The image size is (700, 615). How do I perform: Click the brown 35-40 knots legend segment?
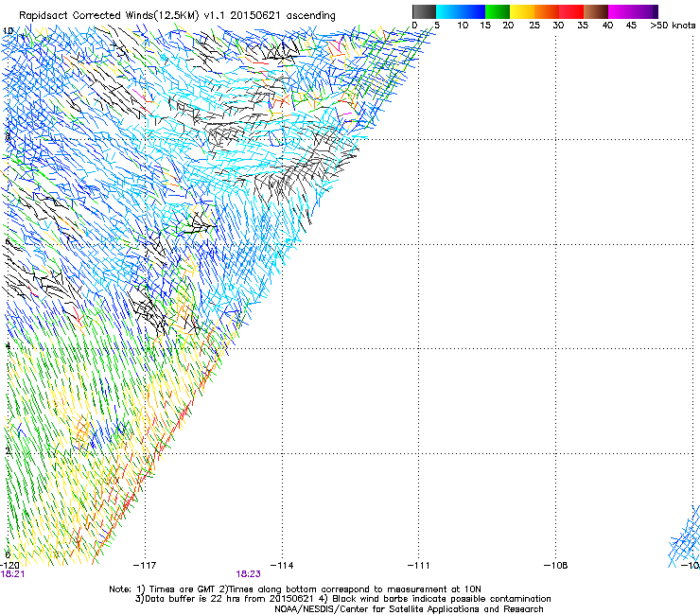[596, 11]
